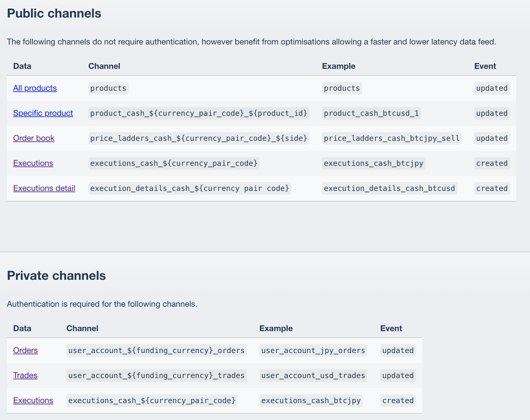Click the Data header in Private channels table
The height and width of the screenshot is (420, 530).
point(22,328)
